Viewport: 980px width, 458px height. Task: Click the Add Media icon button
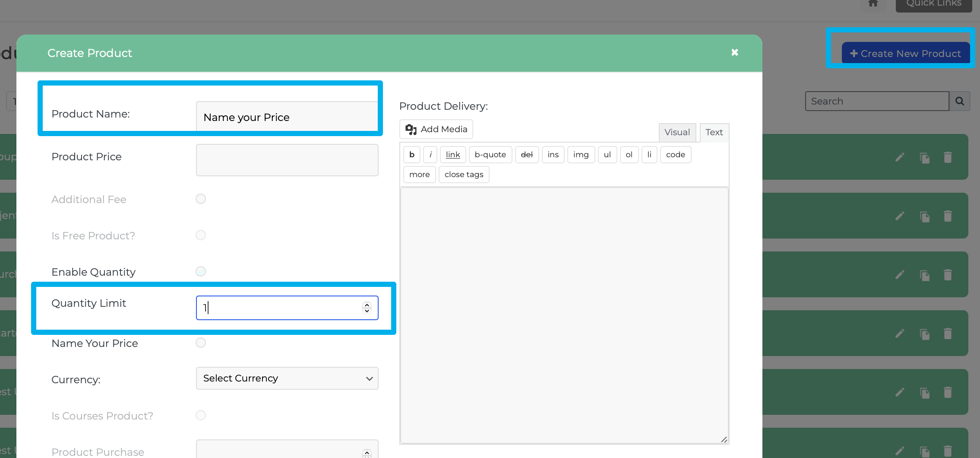coord(436,129)
